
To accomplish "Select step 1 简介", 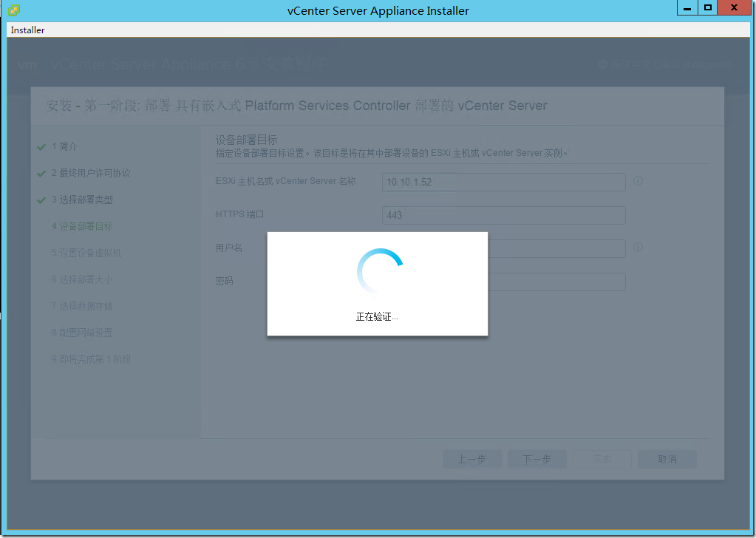I will pos(64,146).
